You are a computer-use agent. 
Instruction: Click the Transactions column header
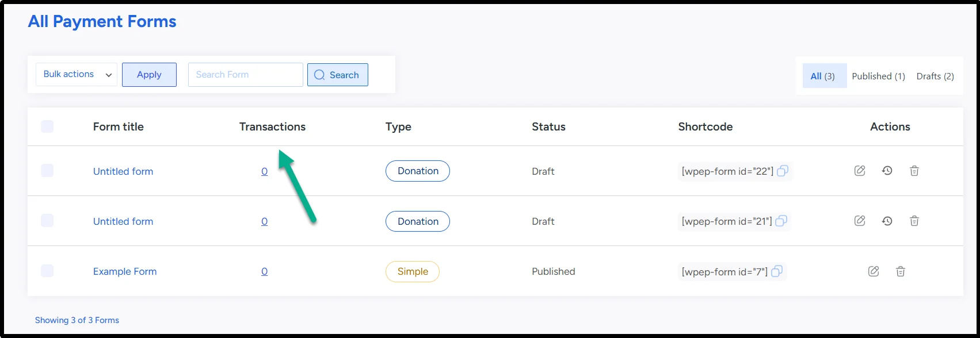pos(272,127)
